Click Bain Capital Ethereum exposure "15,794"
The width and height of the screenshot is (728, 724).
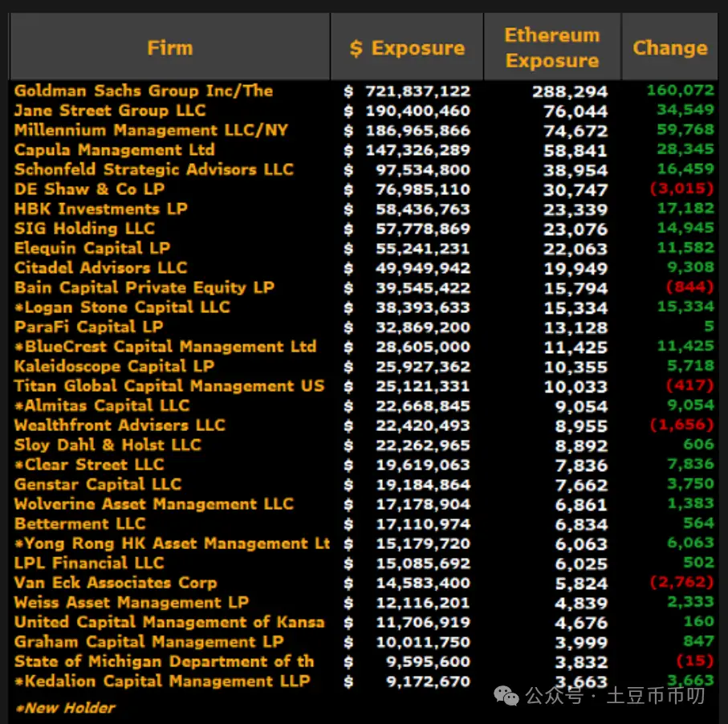pos(575,288)
